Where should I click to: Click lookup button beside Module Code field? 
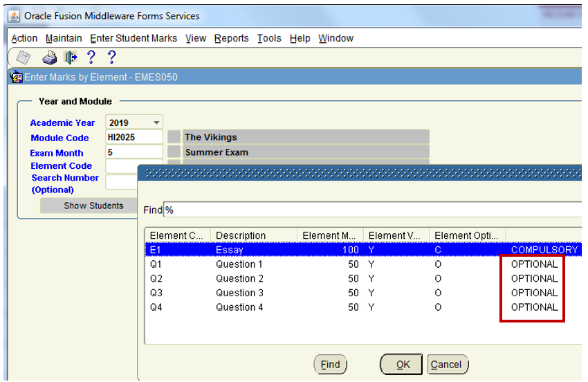174,138
